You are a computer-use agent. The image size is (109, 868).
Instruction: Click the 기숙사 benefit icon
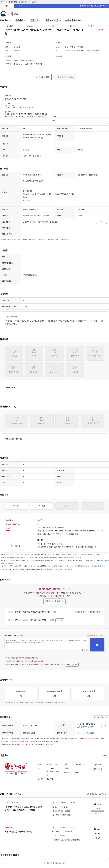(34, 353)
